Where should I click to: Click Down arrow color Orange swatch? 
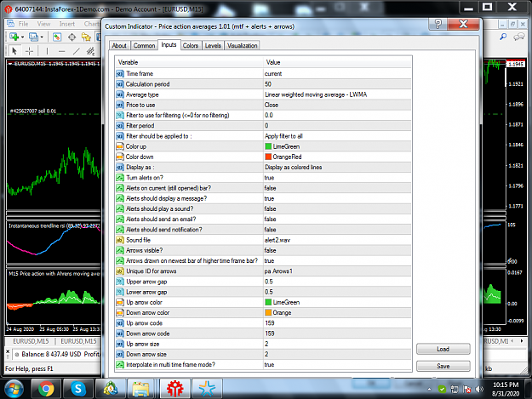point(268,312)
